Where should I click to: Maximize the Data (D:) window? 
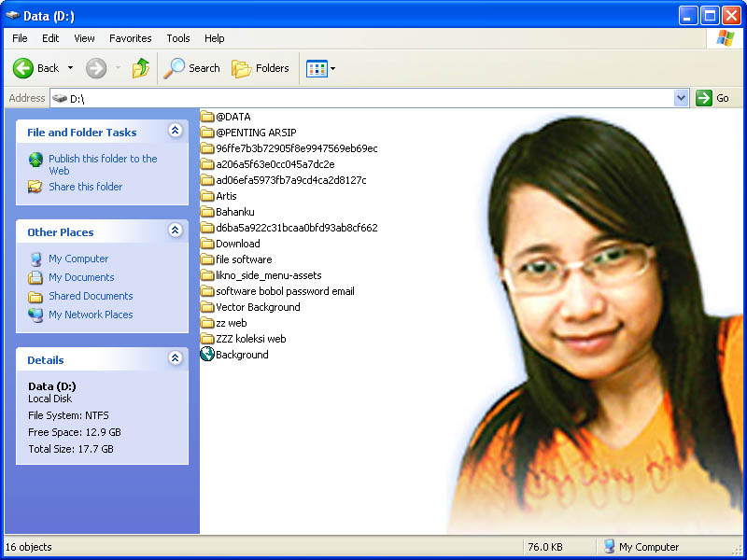(x=710, y=16)
